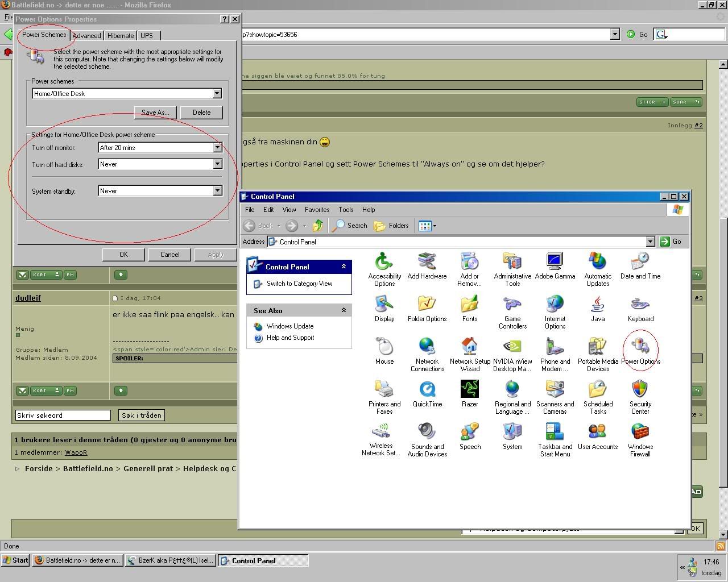Open the Java icon
Screen dimensions: 728x582
pos(598,309)
